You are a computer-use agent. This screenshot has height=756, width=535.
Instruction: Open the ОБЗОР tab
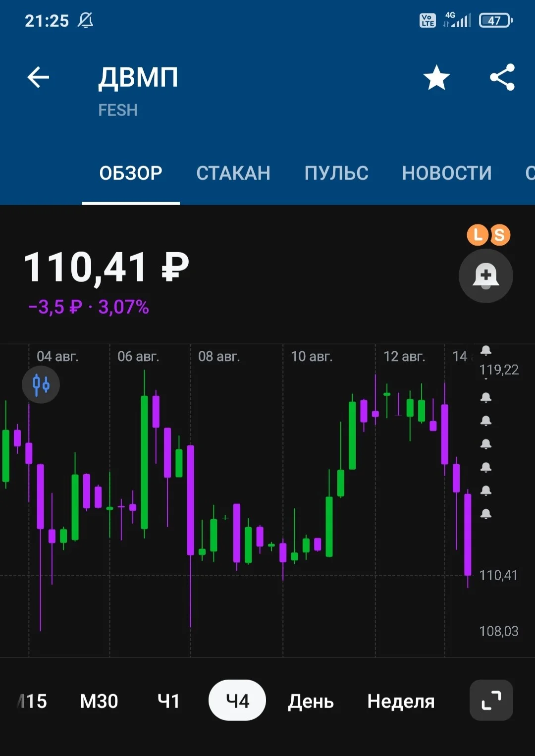click(131, 173)
